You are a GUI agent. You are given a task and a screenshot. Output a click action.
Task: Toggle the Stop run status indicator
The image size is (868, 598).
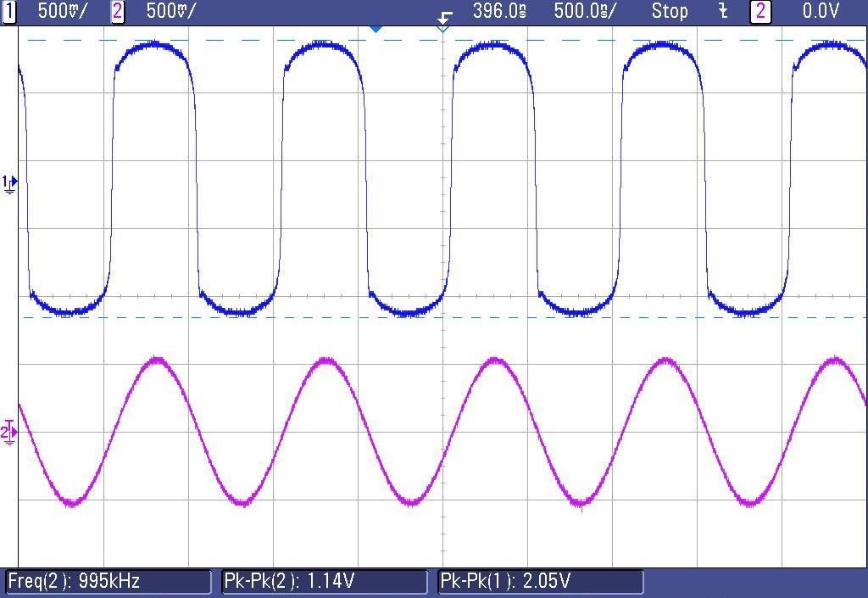670,11
